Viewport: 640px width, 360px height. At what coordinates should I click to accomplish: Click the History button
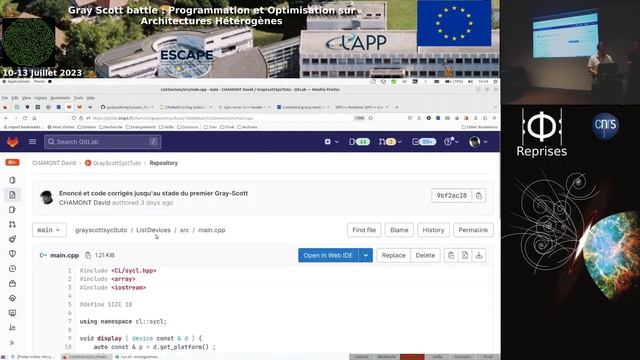(433, 230)
